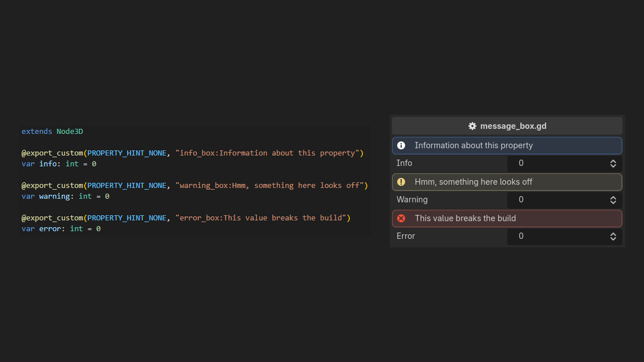This screenshot has height=362, width=644.
Task: Click the 'var info: int = 0' line
Action: (x=59, y=164)
